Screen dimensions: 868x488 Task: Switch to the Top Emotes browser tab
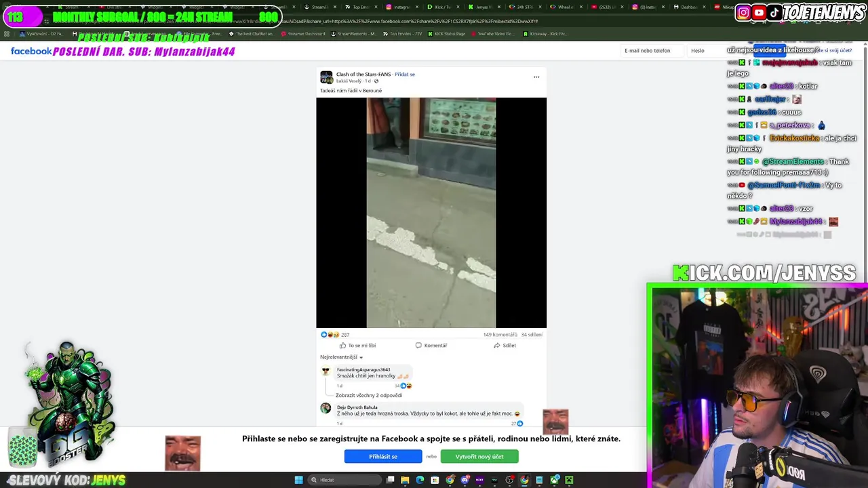[x=359, y=7]
